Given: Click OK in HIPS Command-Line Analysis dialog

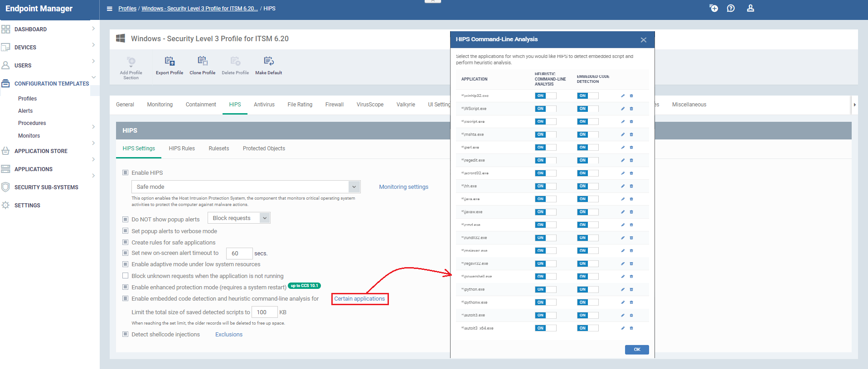Looking at the screenshot, I should [x=637, y=350].
